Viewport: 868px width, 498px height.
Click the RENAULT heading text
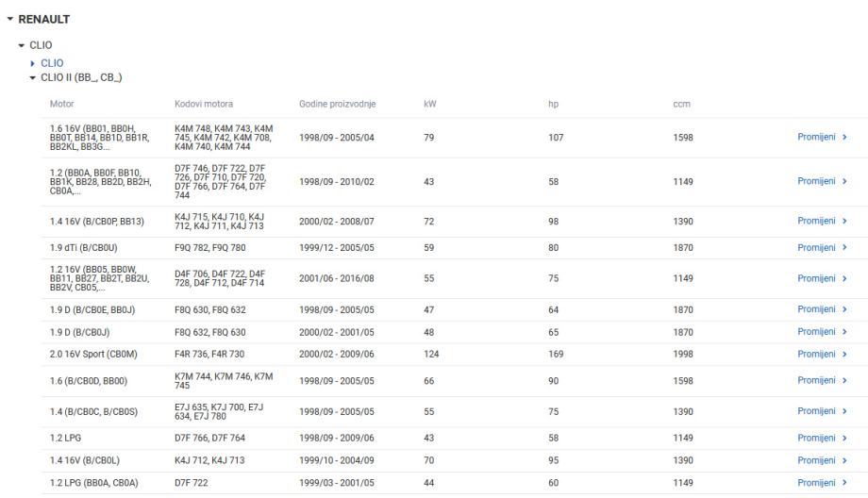[44, 19]
